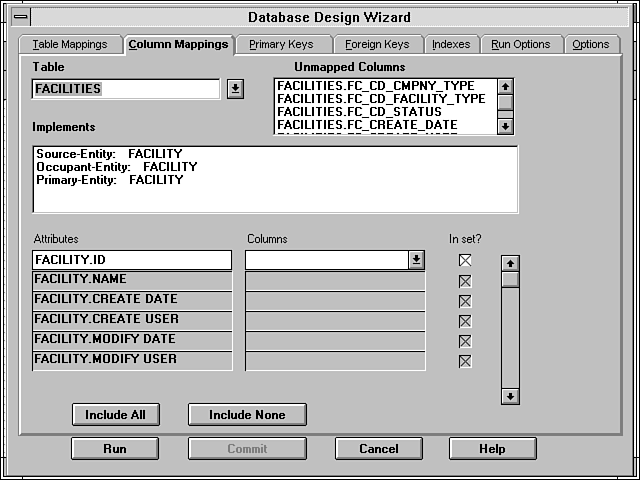This screenshot has height=480, width=640.
Task: Go to the Run Options tab
Action: tap(521, 44)
